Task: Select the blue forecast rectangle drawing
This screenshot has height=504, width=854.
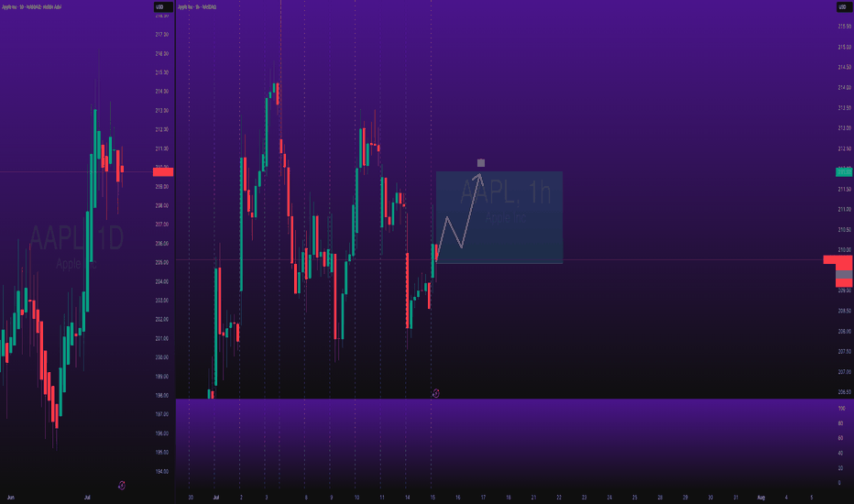Action: pyautogui.click(x=499, y=218)
